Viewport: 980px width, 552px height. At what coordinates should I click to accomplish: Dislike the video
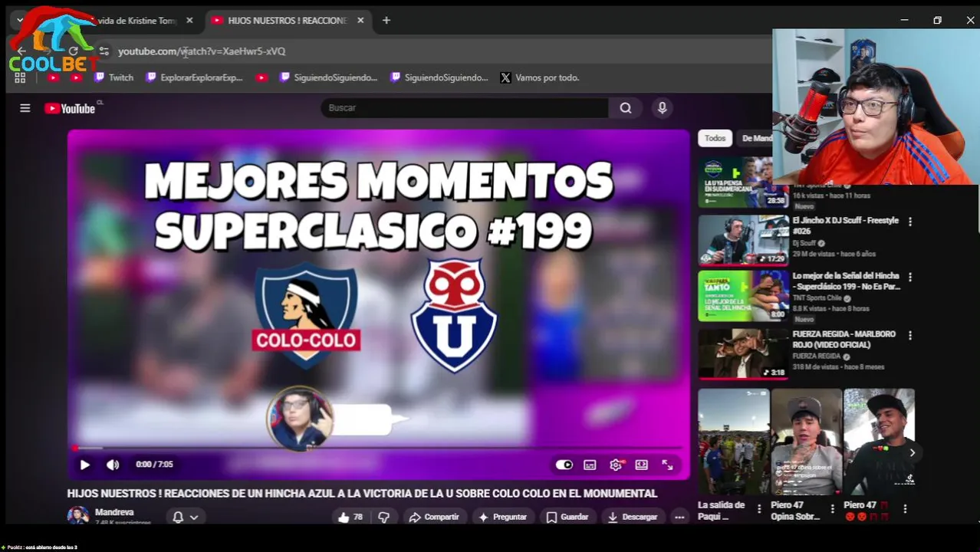[384, 517]
